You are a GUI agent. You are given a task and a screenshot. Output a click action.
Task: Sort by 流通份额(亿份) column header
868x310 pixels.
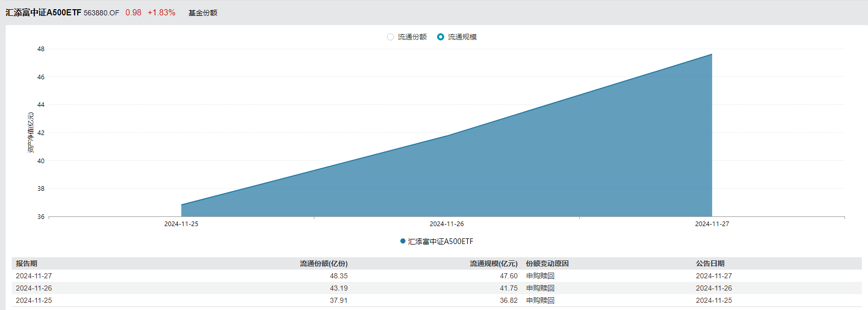pyautogui.click(x=324, y=263)
